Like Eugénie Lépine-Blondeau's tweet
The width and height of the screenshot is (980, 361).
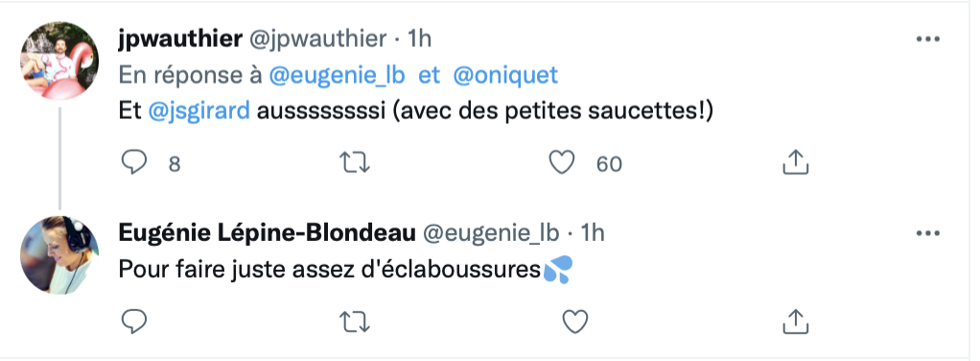[x=575, y=322]
